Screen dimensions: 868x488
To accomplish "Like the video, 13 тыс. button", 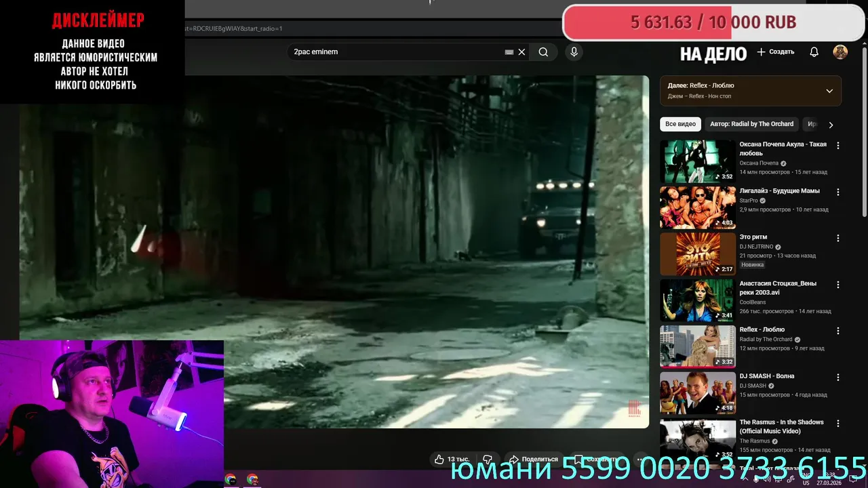I will point(452,460).
